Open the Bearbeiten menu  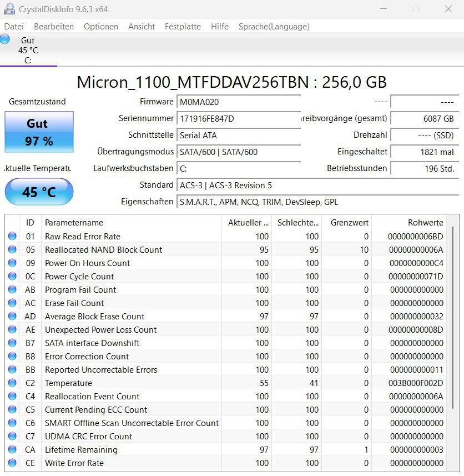click(x=54, y=27)
